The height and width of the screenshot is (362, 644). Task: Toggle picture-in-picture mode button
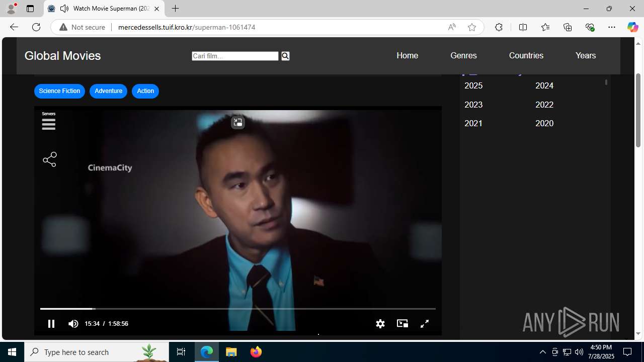(x=403, y=324)
